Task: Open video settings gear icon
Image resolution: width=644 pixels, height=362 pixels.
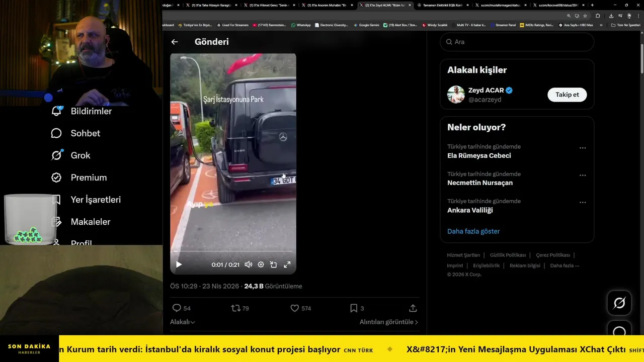Action: (261, 264)
